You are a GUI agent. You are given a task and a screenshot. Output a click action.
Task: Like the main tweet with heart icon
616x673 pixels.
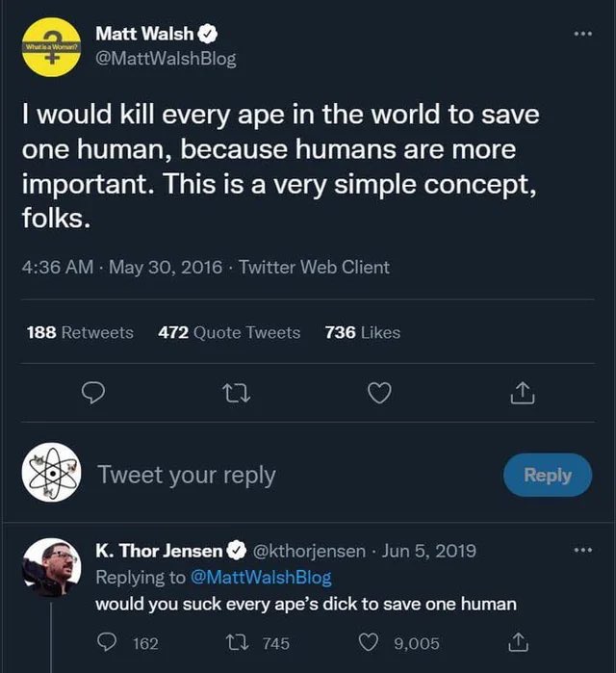(380, 392)
